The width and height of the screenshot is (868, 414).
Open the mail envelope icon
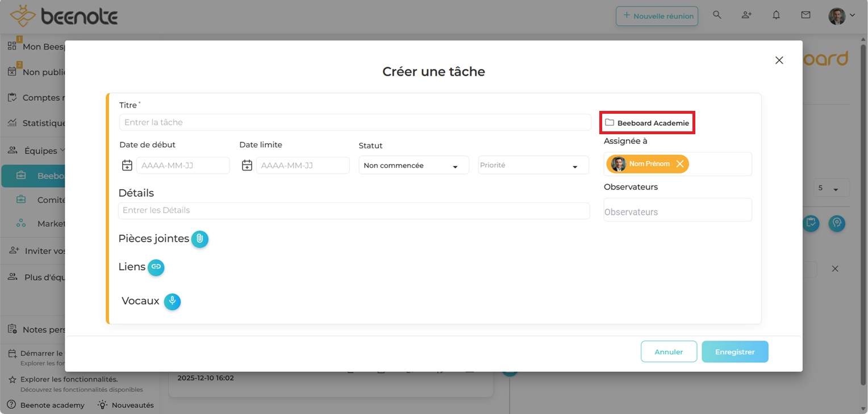pos(806,15)
